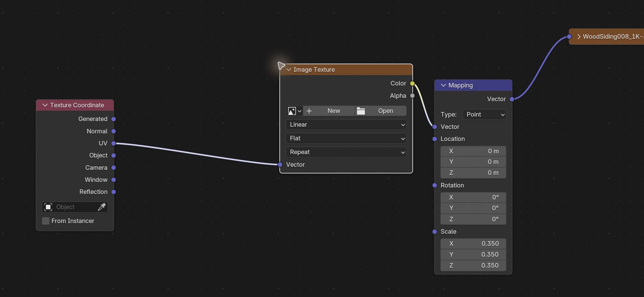
Task: Click New image button
Action: [329, 111]
